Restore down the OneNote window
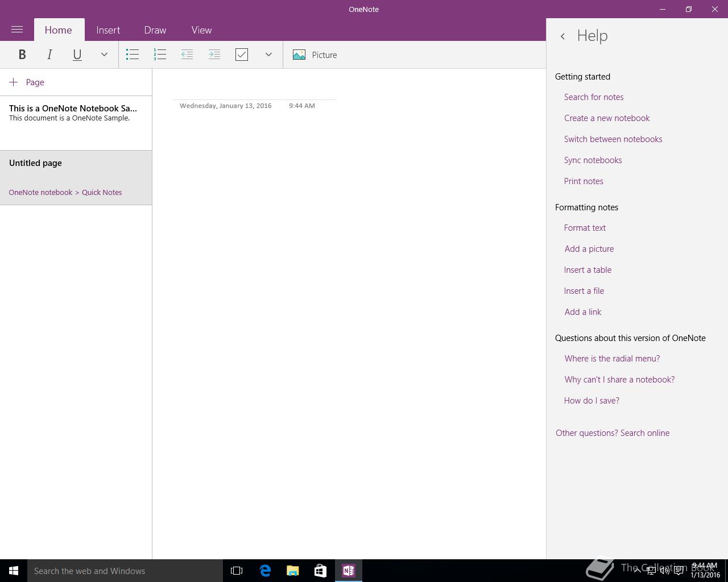The width and height of the screenshot is (728, 582). (689, 9)
